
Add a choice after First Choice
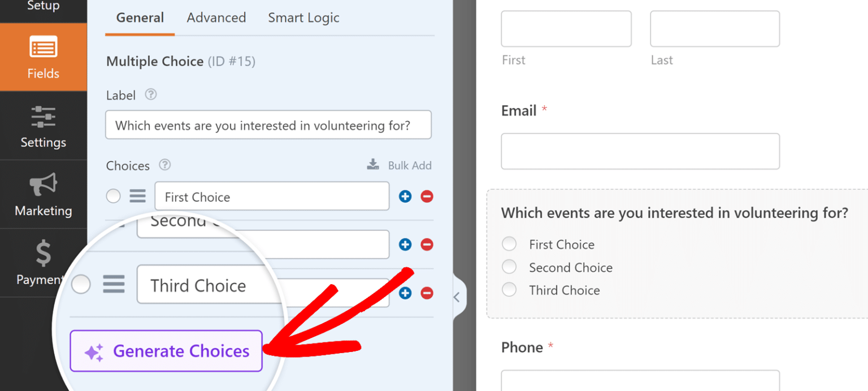(x=405, y=197)
